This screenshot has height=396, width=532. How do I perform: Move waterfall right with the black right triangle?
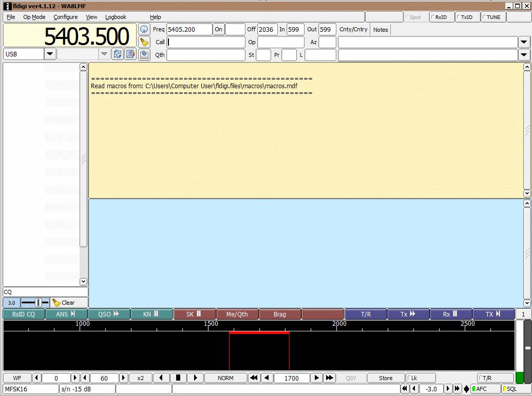(195, 378)
